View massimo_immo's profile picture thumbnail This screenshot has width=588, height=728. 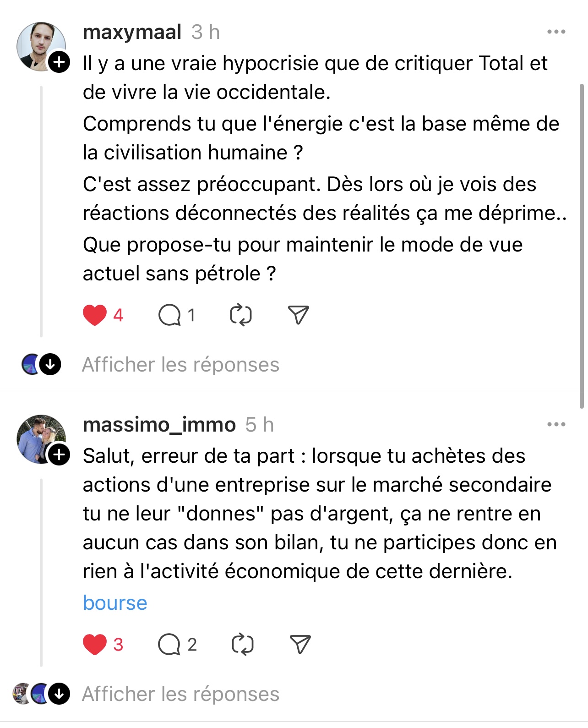coord(40,439)
